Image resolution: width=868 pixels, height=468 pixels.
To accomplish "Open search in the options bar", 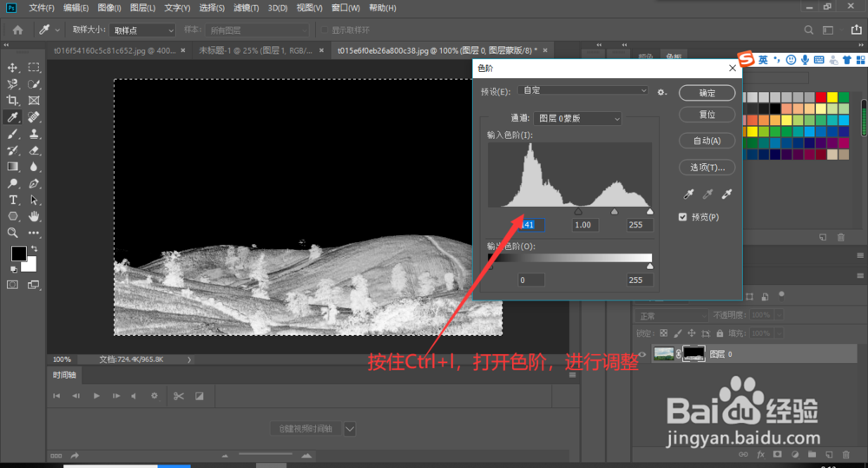I will pyautogui.click(x=809, y=30).
